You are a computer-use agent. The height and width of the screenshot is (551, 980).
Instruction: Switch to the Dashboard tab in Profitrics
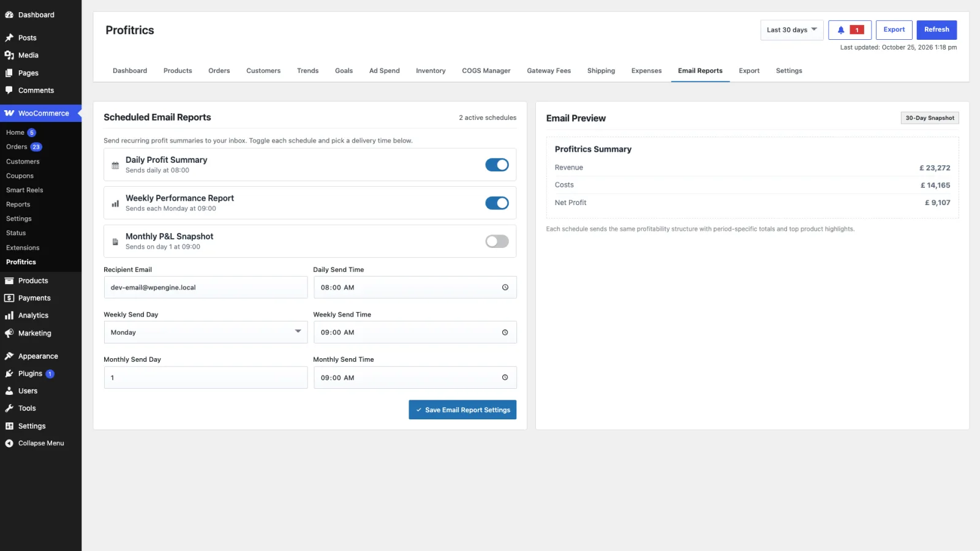[130, 71]
